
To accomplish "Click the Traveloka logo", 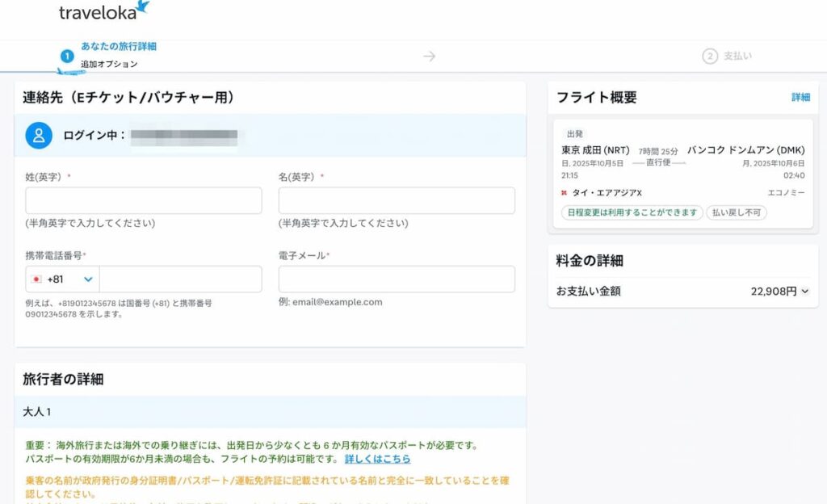I will (x=104, y=10).
